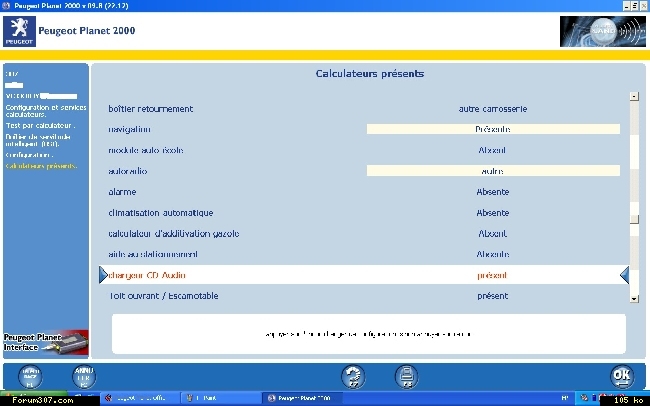Click the navigation 'Présente' value field
This screenshot has width=650, height=406.
493,129
